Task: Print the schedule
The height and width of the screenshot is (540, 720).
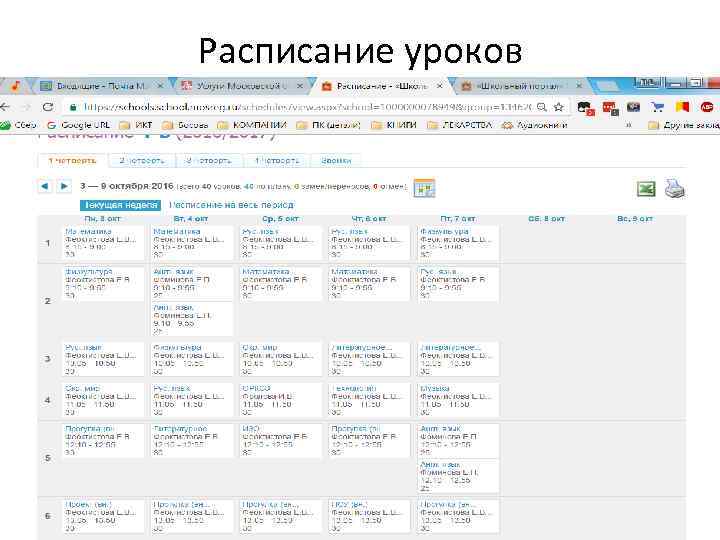Action: (675, 188)
